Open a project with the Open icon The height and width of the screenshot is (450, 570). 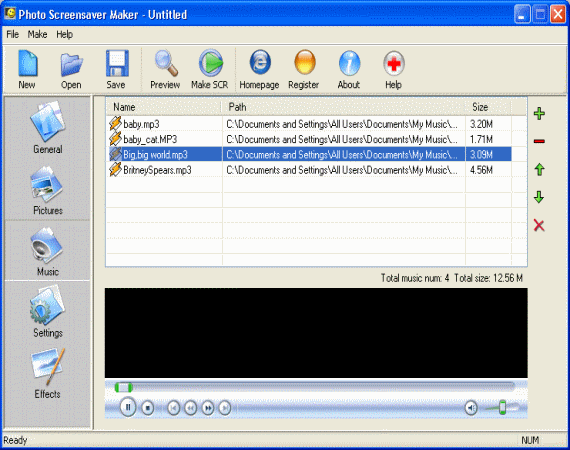[71, 64]
